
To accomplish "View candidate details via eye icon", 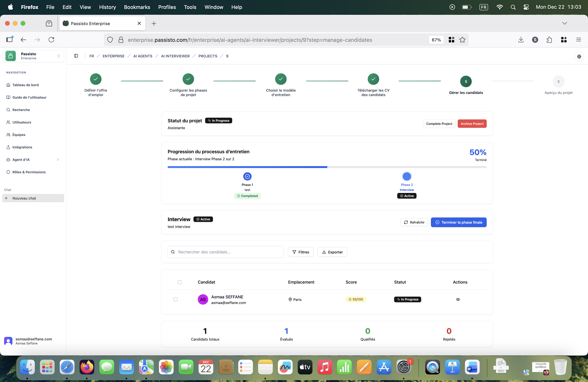I will [x=458, y=299].
